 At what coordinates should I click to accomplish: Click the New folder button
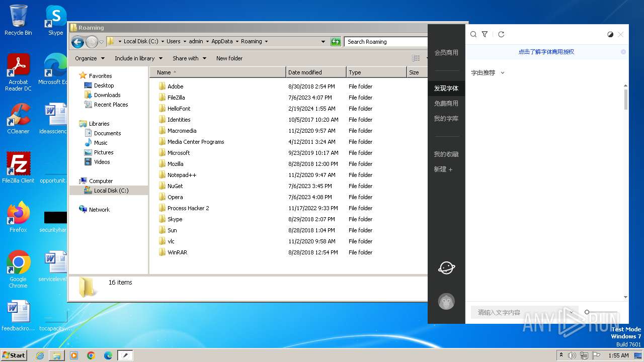coord(229,58)
